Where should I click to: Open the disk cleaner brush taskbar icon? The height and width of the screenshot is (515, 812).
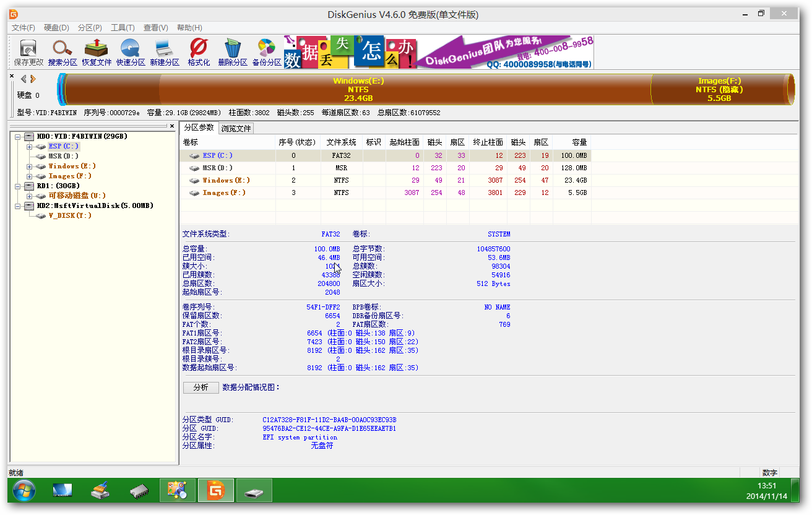(x=100, y=491)
